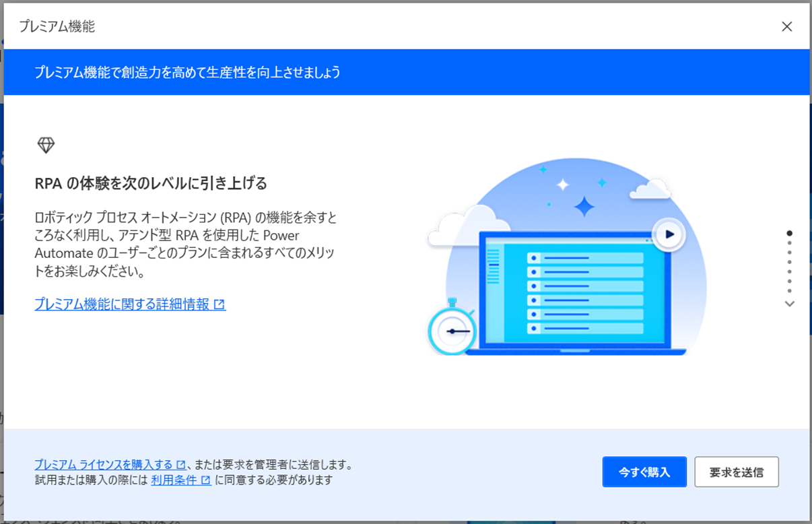The image size is (812, 524).
Task: Click the play button on the laptop illustration
Action: [668, 234]
